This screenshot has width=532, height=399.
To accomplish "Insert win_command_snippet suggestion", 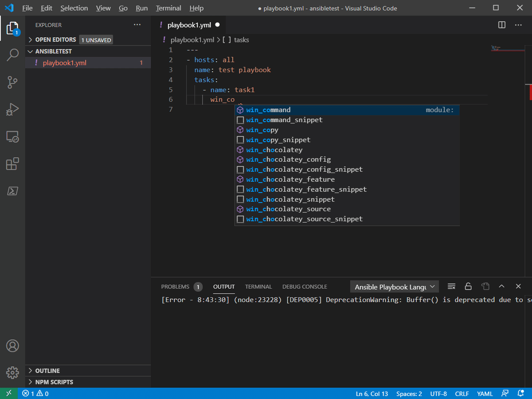I will pyautogui.click(x=347, y=120).
